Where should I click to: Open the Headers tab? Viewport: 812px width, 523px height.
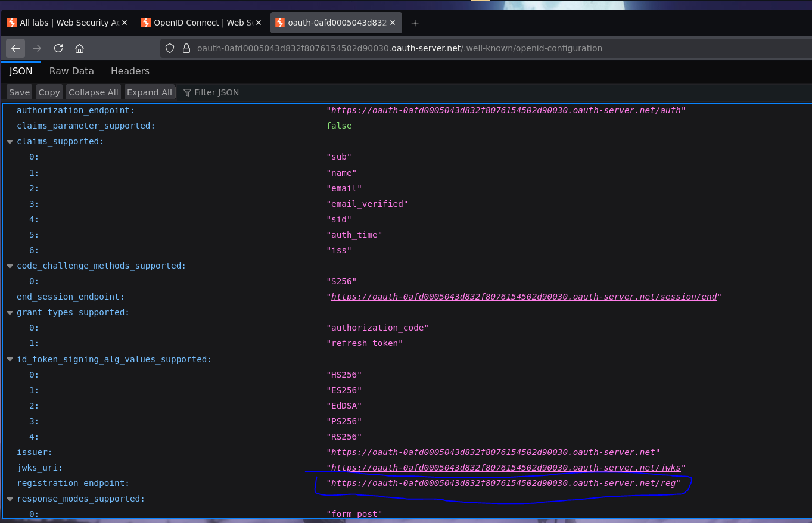[130, 71]
